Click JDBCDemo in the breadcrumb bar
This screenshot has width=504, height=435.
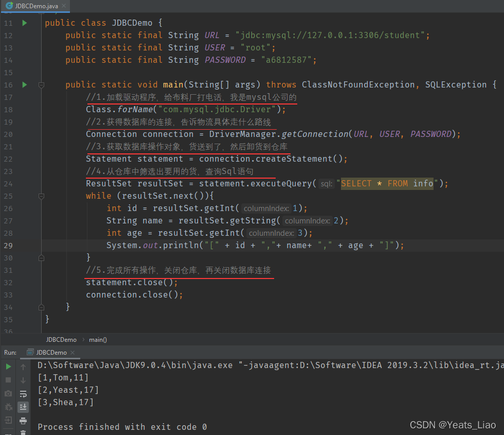[x=61, y=340]
